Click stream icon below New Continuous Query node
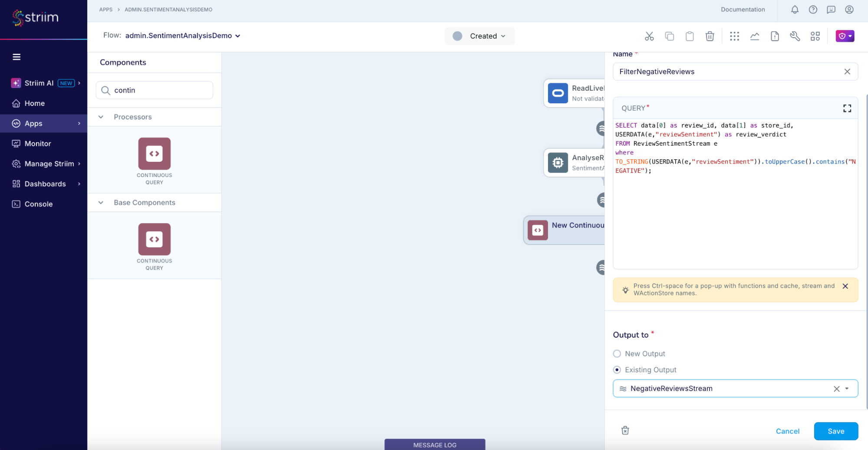The image size is (868, 450). coord(601,267)
